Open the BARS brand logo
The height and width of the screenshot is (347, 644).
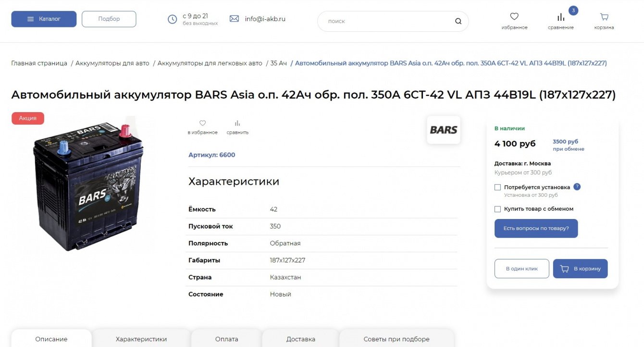pyautogui.click(x=444, y=130)
